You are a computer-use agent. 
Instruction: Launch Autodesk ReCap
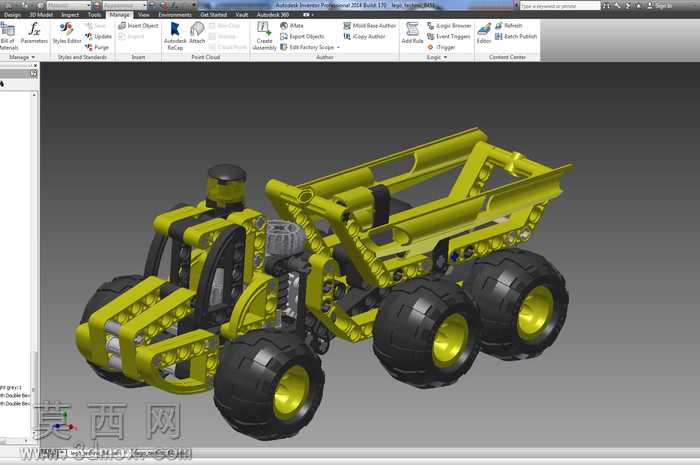pos(175,36)
